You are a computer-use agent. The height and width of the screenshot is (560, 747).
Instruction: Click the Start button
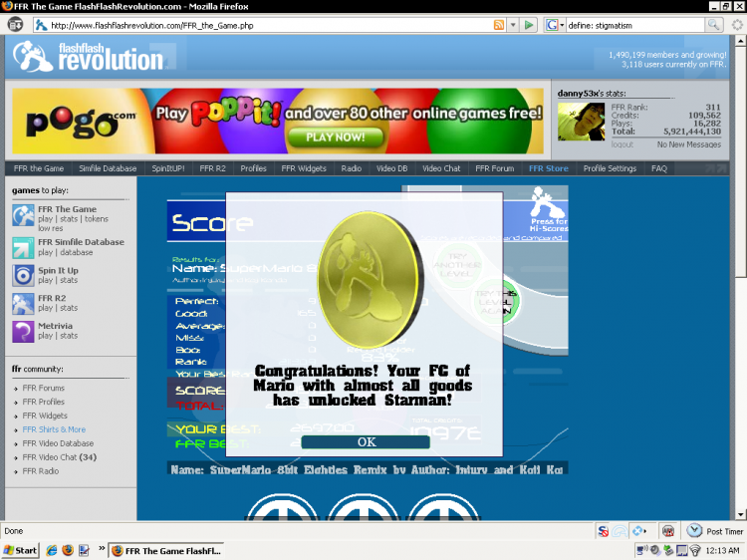point(20,550)
